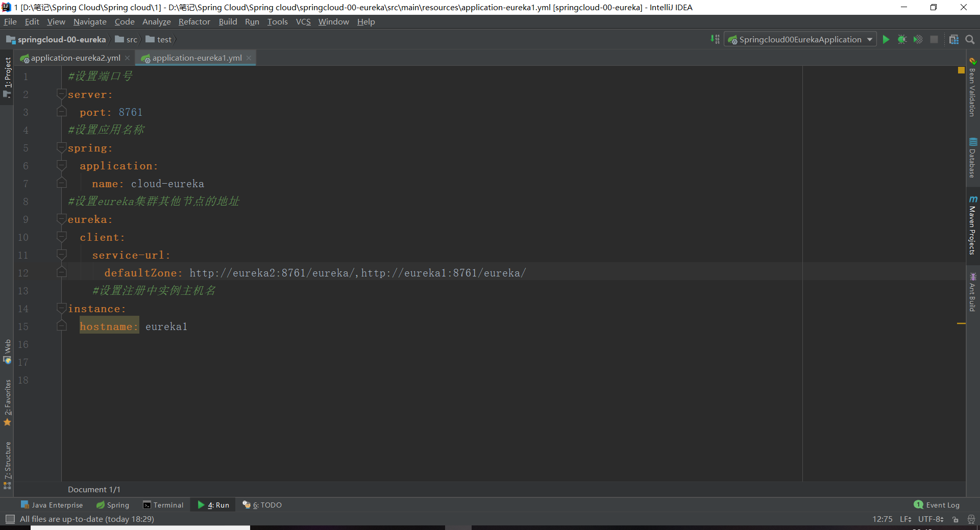Screen dimensions: 980x530
Task: Open the Ant Build side panel
Action: [x=973, y=292]
